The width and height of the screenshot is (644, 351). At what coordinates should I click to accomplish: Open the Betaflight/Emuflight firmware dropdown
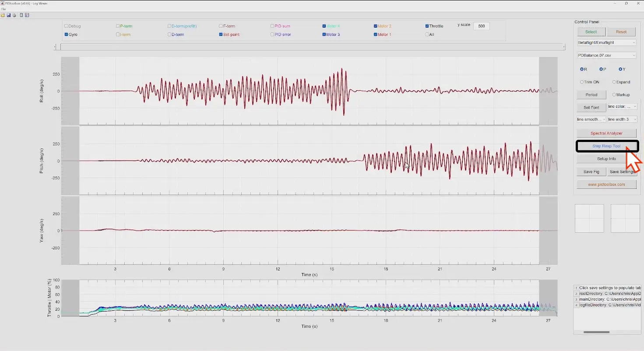click(x=607, y=43)
